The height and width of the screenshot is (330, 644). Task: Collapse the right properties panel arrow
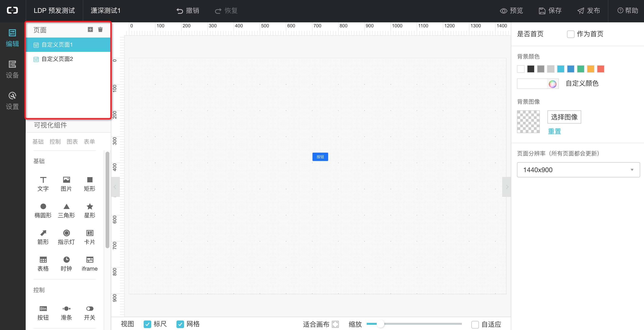[x=507, y=187]
